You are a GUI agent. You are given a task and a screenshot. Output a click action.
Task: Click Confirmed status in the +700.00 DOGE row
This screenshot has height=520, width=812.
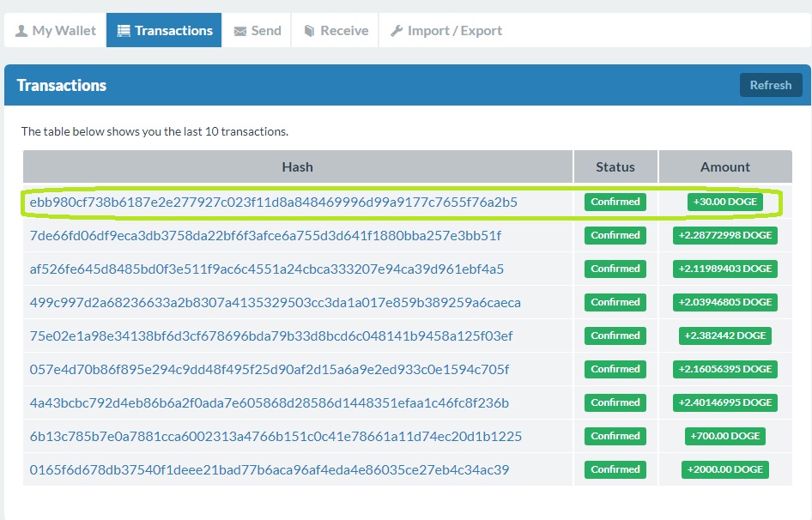click(615, 436)
